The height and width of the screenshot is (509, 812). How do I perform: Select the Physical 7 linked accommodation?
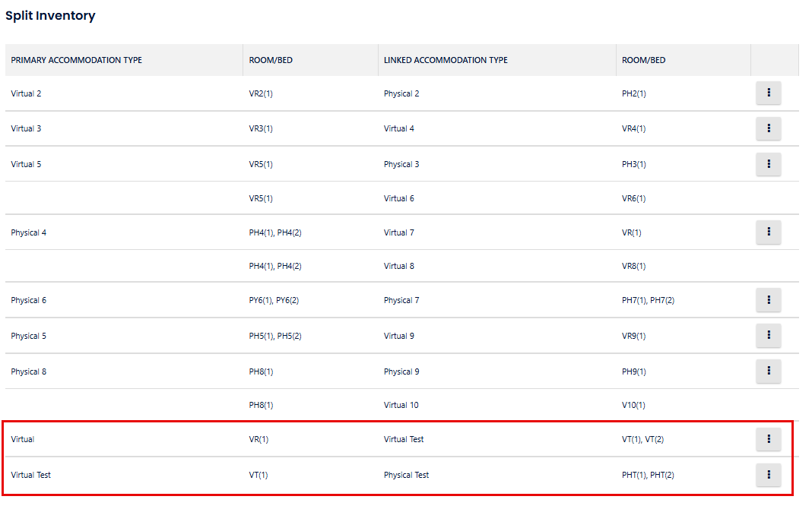[401, 300]
